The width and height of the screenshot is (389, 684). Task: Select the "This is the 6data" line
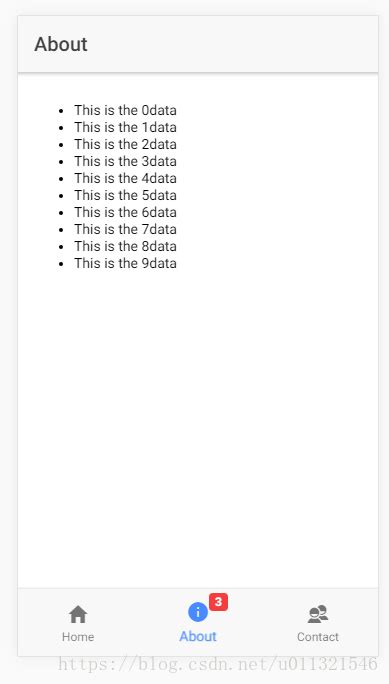tap(125, 212)
